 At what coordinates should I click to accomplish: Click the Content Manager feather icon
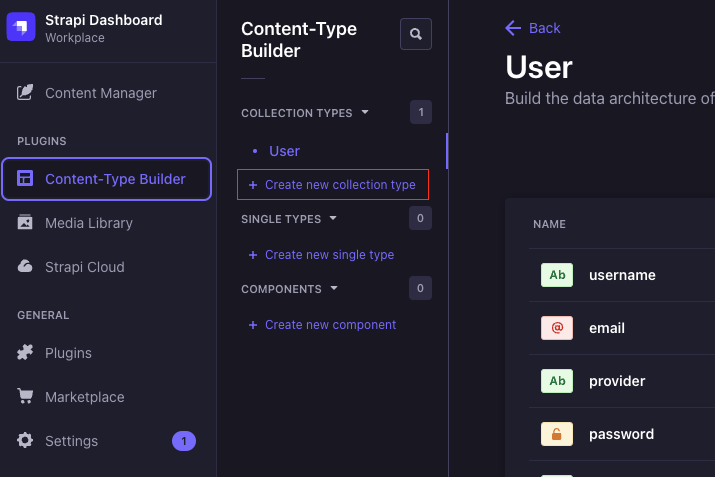click(25, 93)
